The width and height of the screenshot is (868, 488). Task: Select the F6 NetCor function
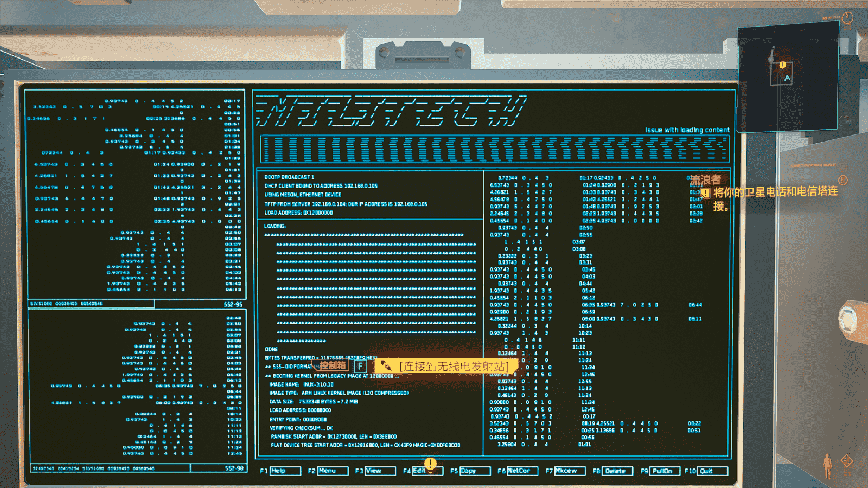pos(522,471)
